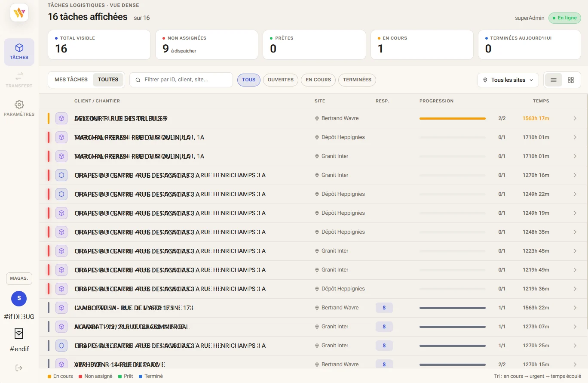Open the Total visible stat card

[99, 45]
